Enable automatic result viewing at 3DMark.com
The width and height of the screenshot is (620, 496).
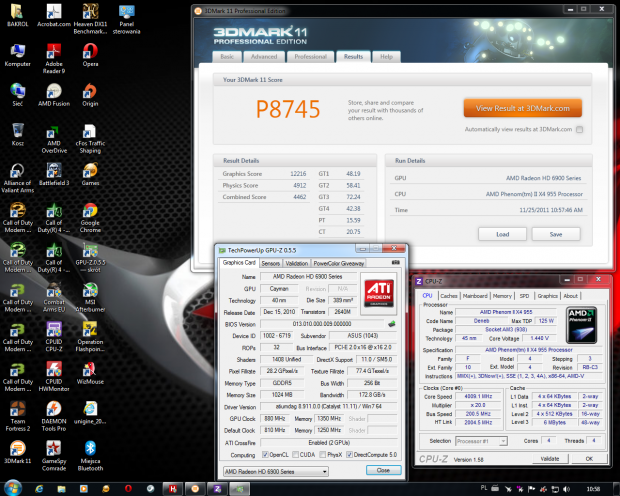tap(579, 129)
